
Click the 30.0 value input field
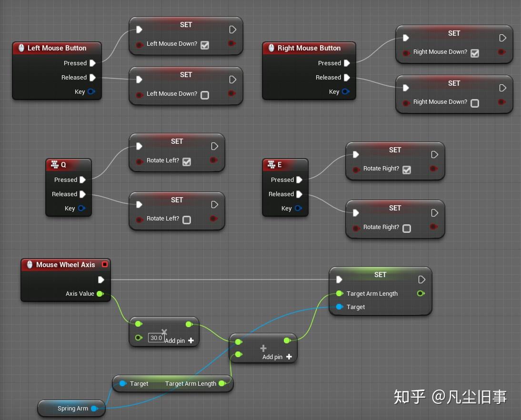[157, 337]
